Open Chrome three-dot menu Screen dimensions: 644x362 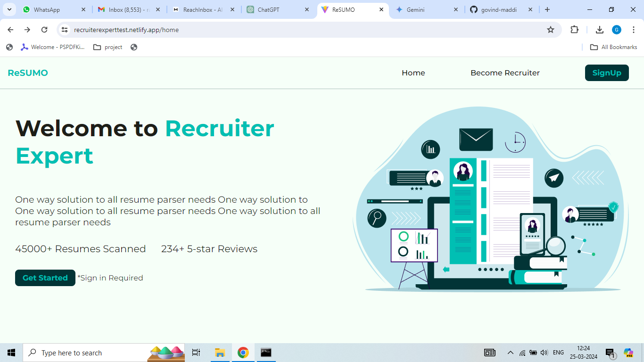pyautogui.click(x=634, y=30)
